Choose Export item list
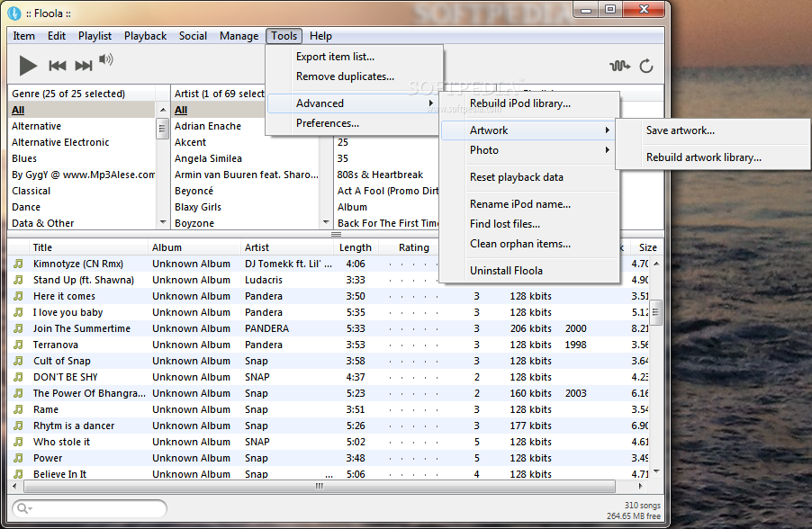The width and height of the screenshot is (812, 529). point(354,57)
